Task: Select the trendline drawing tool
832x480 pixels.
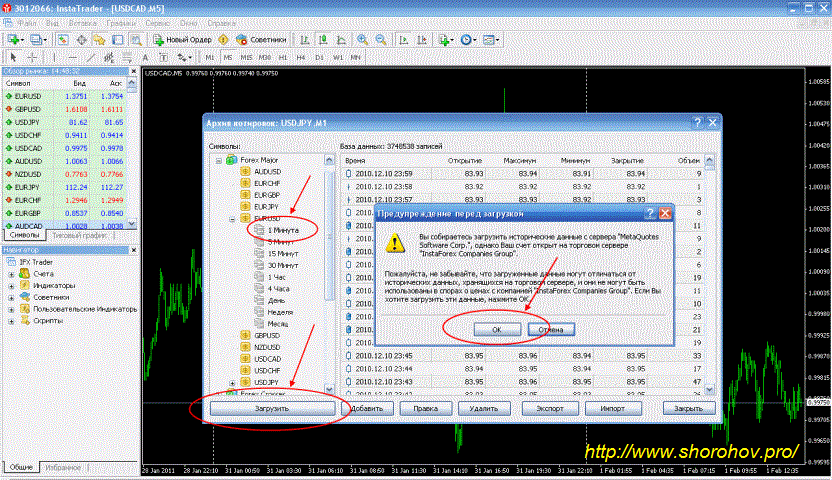Action: (x=91, y=57)
